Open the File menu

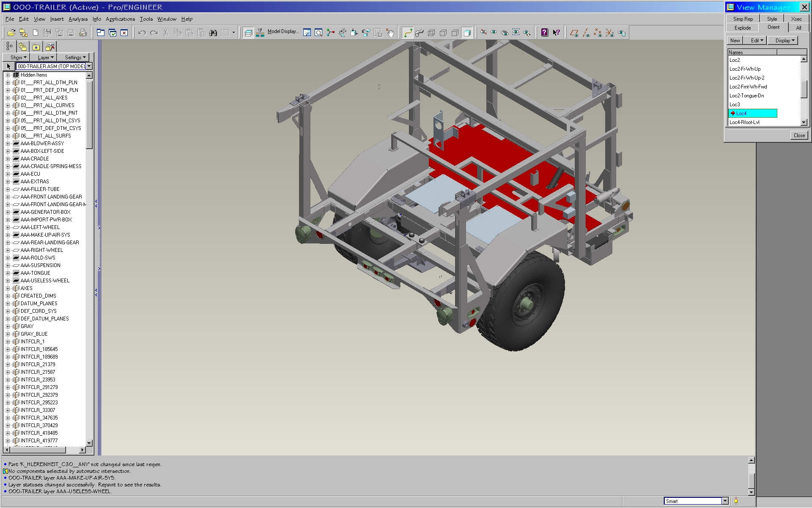point(10,19)
